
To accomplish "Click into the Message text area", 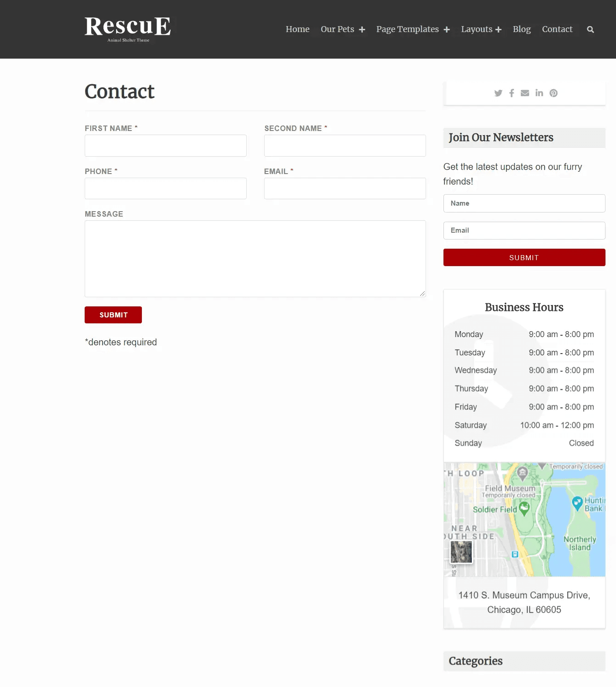I will coord(255,259).
